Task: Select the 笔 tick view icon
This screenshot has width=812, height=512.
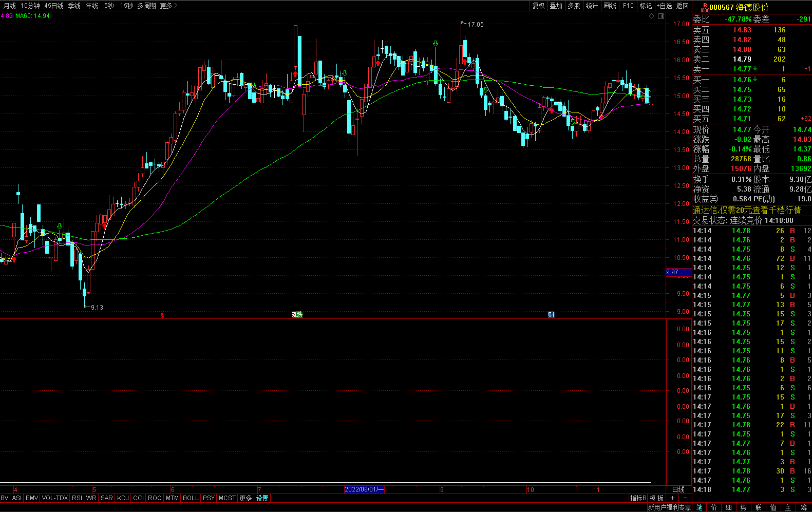Action: point(700,507)
